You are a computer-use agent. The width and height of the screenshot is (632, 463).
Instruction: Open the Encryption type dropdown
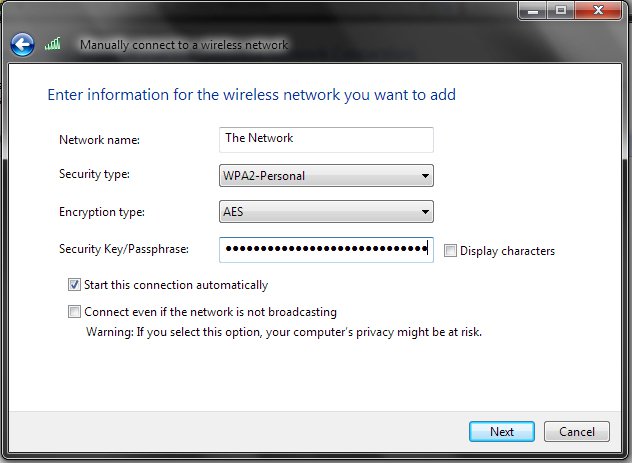326,212
